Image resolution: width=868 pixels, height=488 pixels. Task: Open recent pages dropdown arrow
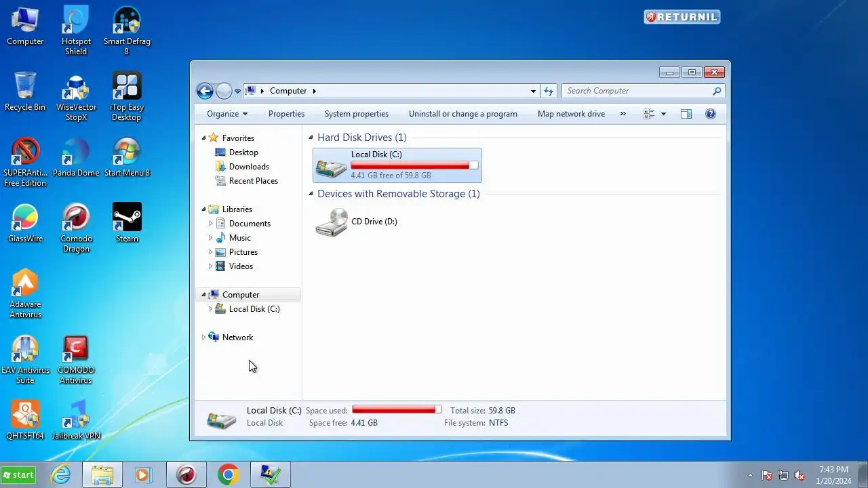click(238, 91)
